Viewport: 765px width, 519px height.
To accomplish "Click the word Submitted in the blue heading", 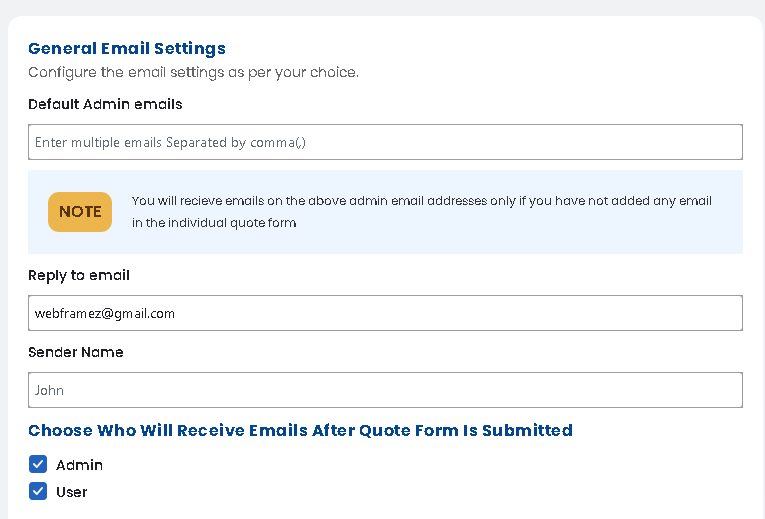I will [x=527, y=430].
